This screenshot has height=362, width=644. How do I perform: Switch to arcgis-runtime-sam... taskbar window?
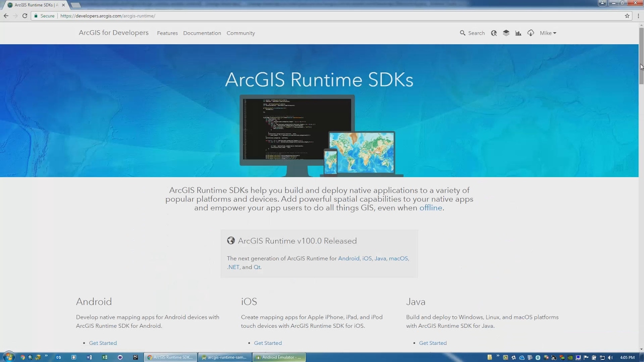pos(224,357)
